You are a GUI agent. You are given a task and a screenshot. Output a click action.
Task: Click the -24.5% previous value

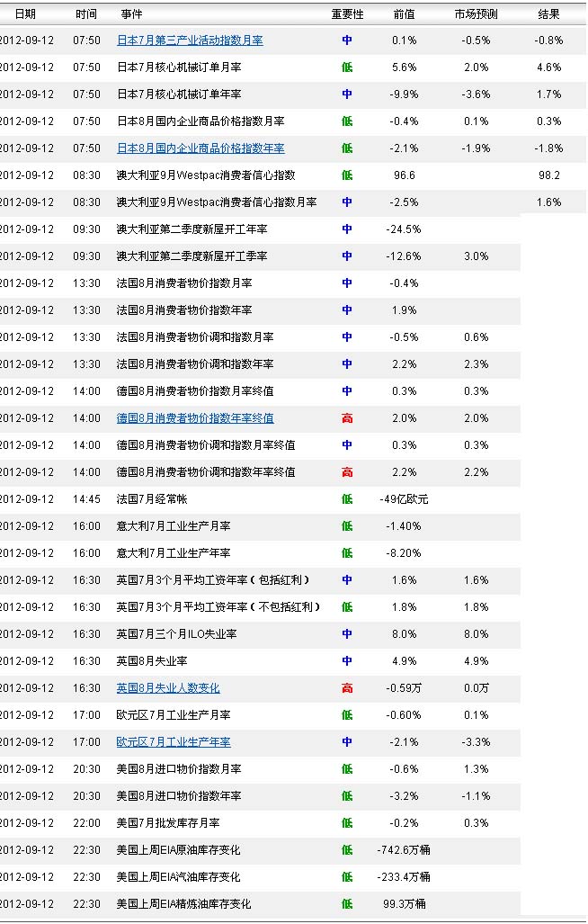point(404,229)
